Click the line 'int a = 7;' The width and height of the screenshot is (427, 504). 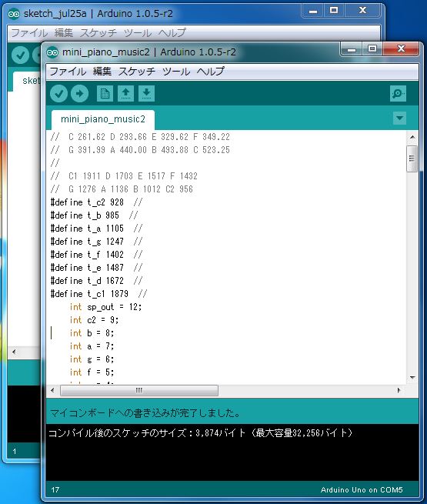point(92,346)
